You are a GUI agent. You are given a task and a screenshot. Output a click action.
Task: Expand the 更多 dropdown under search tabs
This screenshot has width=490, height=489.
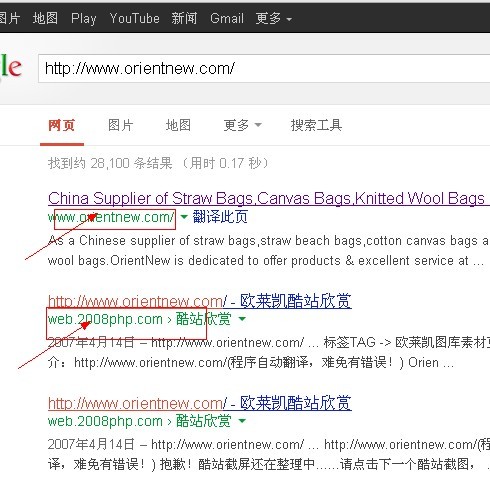(242, 126)
